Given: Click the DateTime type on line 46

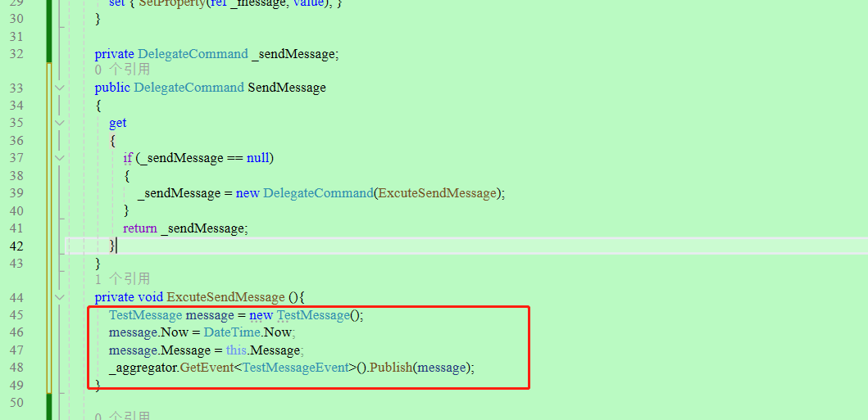Looking at the screenshot, I should (x=231, y=332).
